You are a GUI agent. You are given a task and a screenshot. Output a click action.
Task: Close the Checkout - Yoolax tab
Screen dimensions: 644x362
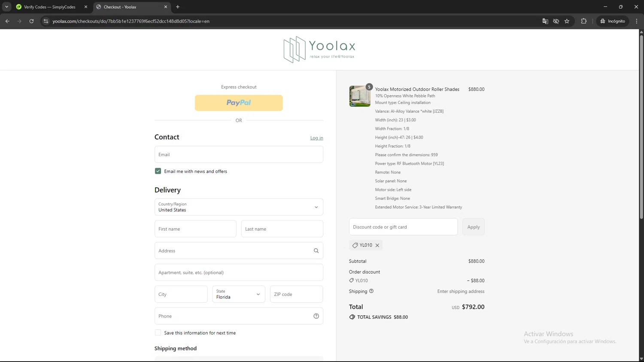[x=166, y=7]
